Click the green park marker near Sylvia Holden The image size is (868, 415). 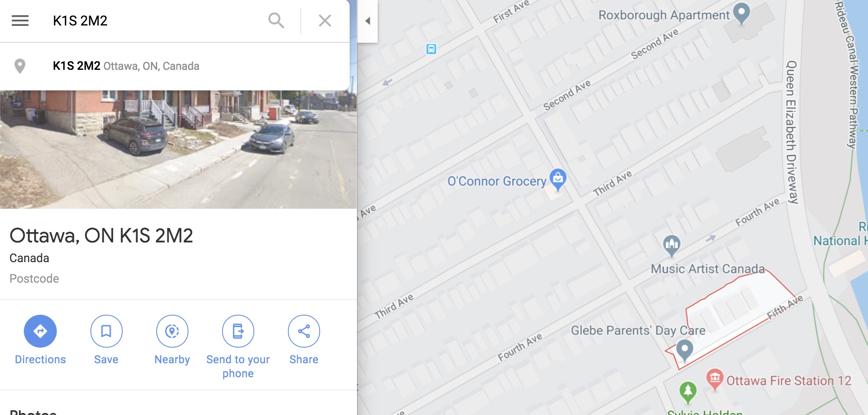(x=688, y=392)
